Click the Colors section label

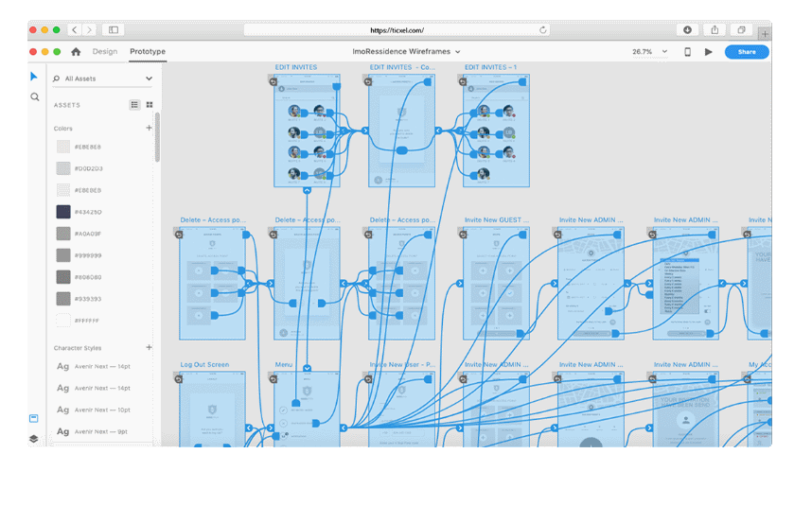tap(63, 129)
